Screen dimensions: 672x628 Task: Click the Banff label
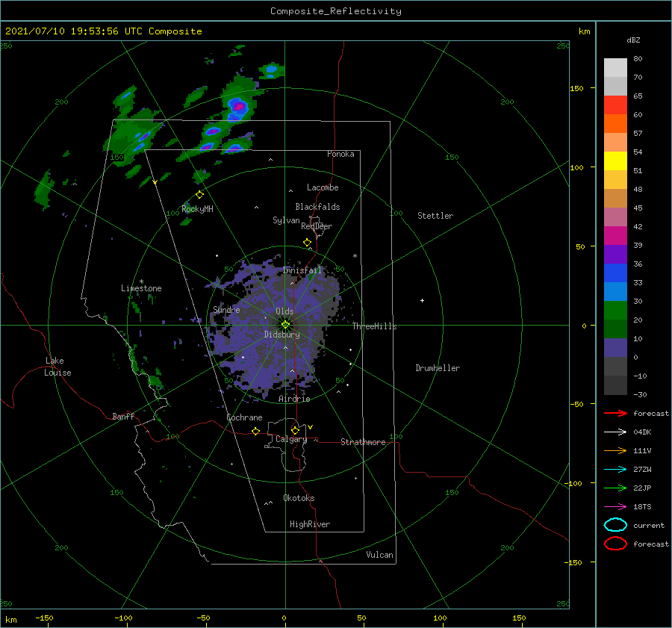123,417
